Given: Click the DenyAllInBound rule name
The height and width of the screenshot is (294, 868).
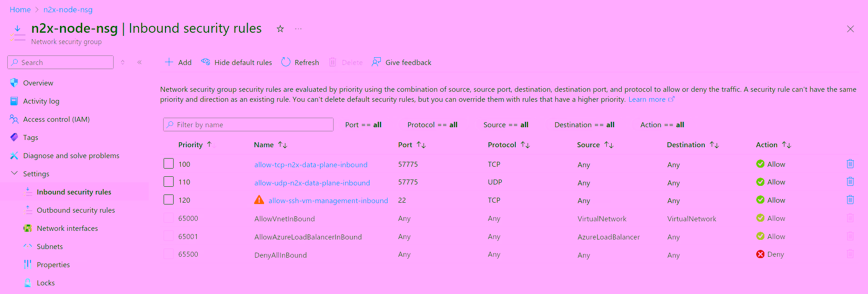Looking at the screenshot, I should tap(280, 255).
